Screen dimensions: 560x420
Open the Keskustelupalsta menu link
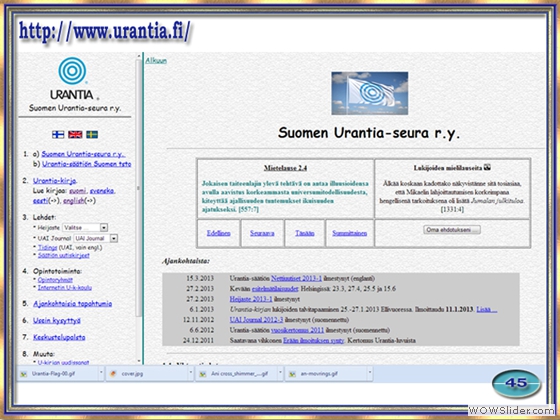coord(59,337)
